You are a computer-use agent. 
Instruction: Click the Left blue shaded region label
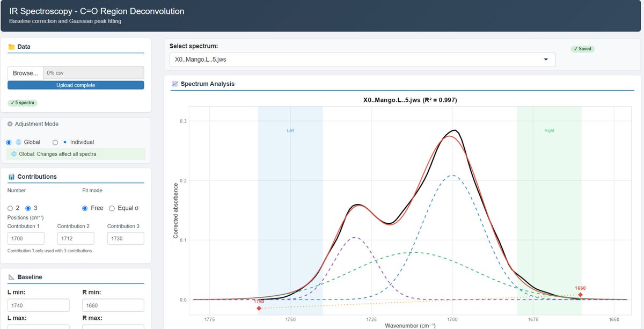tap(290, 130)
